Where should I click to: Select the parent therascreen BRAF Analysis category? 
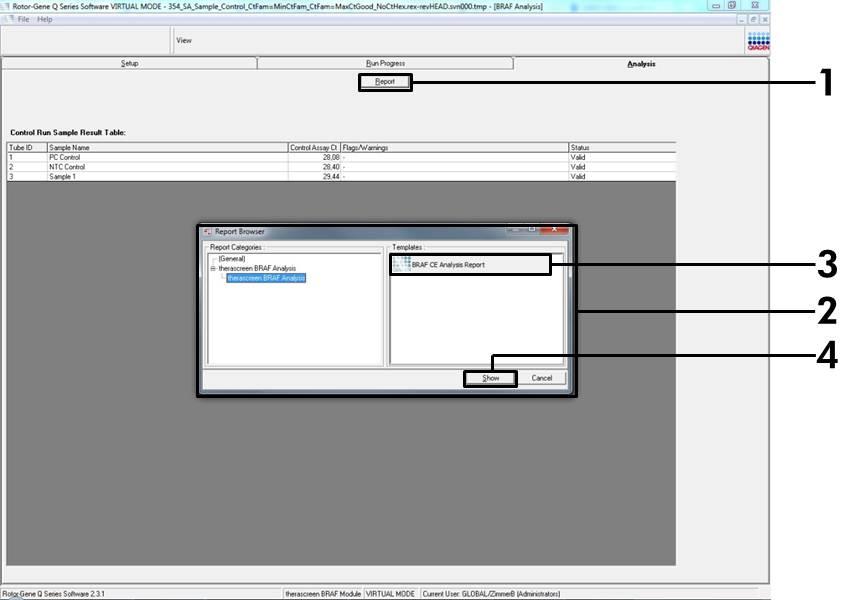(x=257, y=268)
